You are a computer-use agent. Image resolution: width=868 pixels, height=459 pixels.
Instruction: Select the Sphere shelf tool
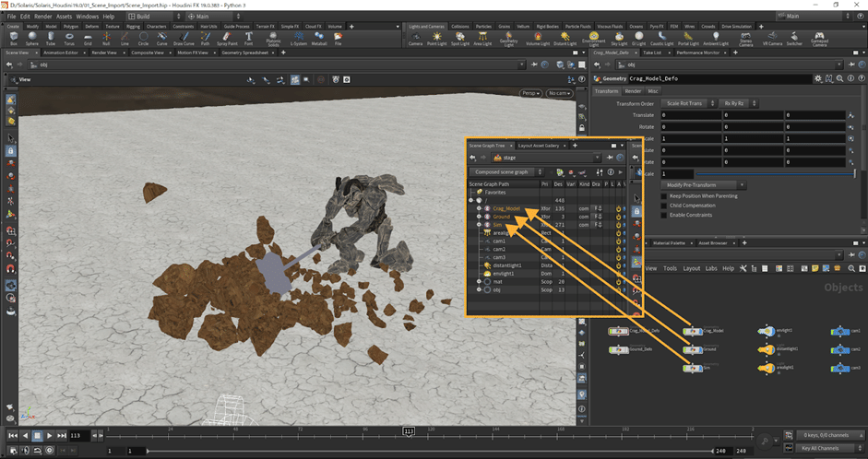click(x=33, y=38)
